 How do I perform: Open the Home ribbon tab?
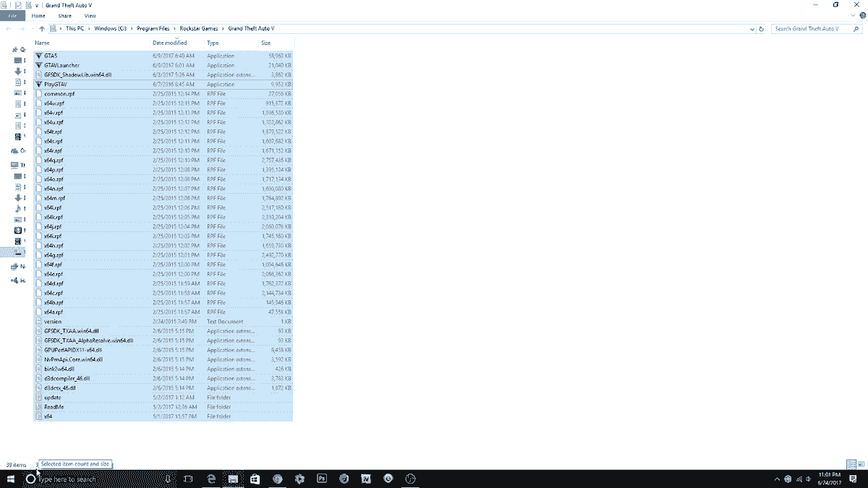(x=38, y=15)
